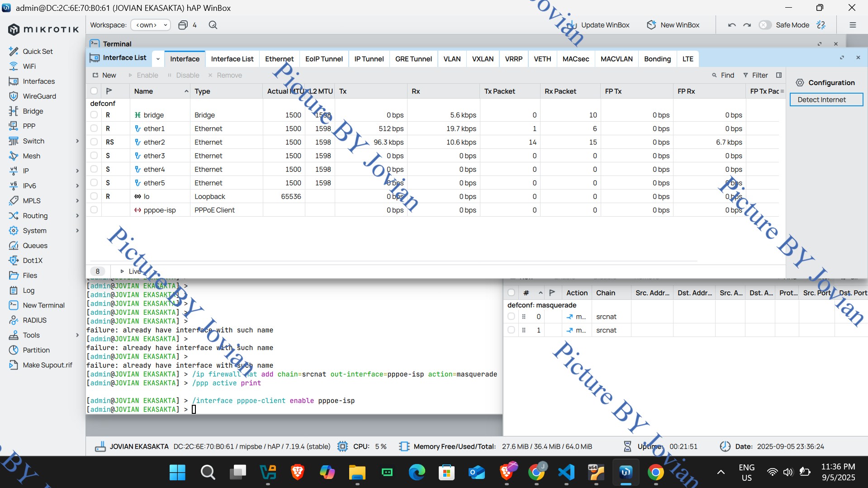
Task: Open Partition in sidebar
Action: tap(36, 350)
